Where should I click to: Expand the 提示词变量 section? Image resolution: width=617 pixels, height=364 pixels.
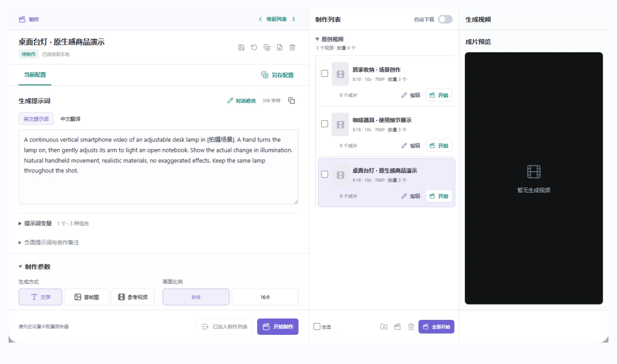tap(54, 224)
